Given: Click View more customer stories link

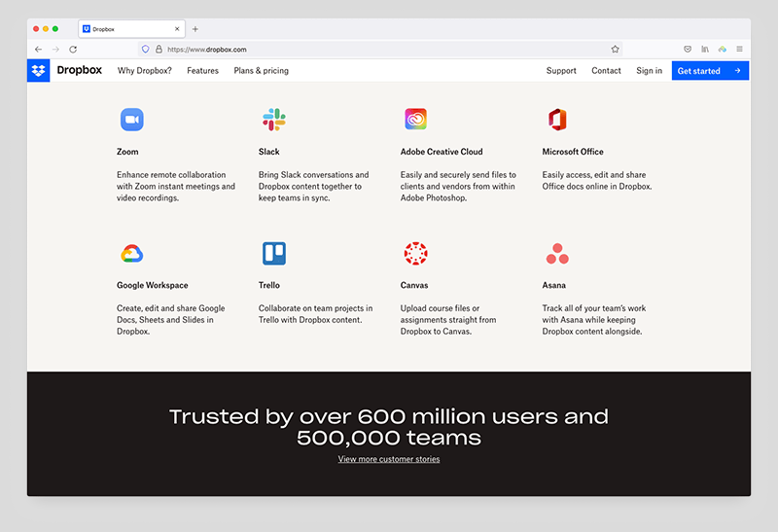Looking at the screenshot, I should (x=388, y=459).
